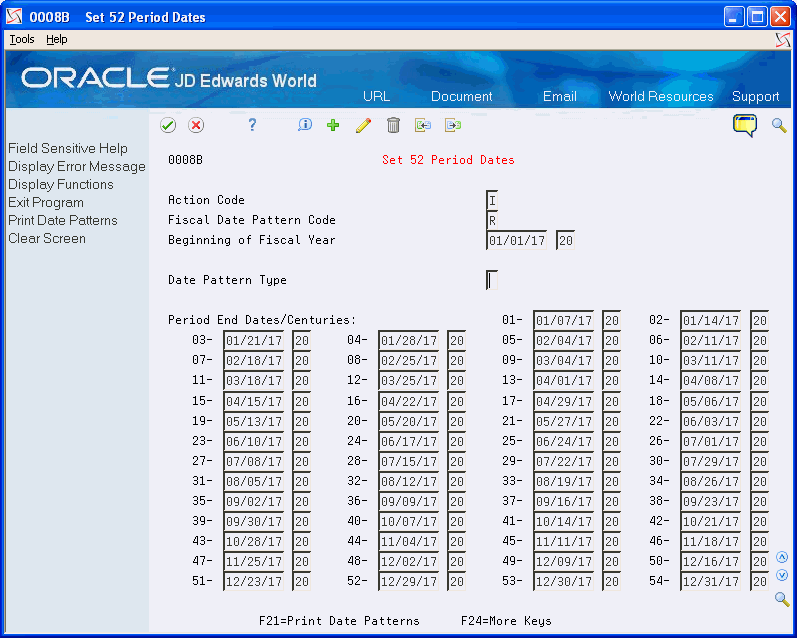Click century field of period 03

point(301,341)
